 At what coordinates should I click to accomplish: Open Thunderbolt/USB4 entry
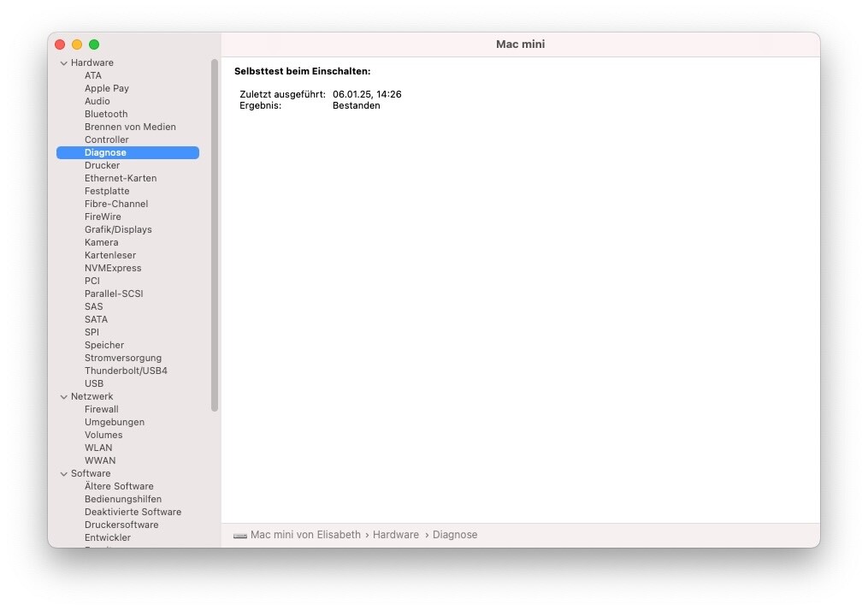pos(126,371)
